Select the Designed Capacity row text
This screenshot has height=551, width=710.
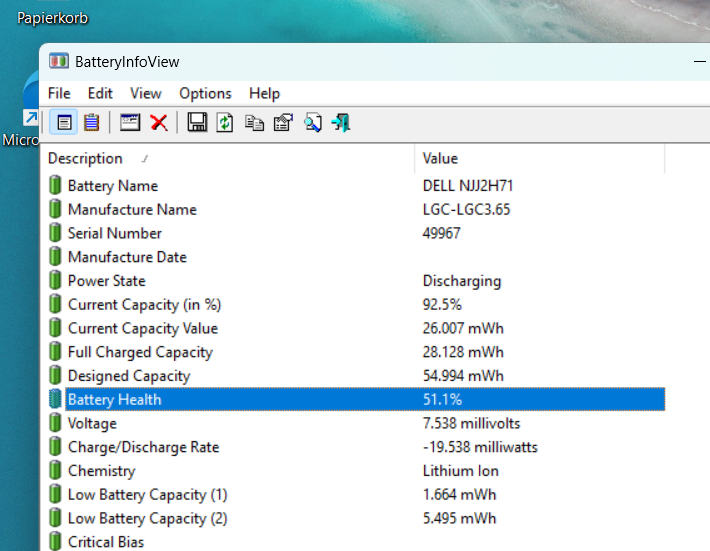coord(129,376)
